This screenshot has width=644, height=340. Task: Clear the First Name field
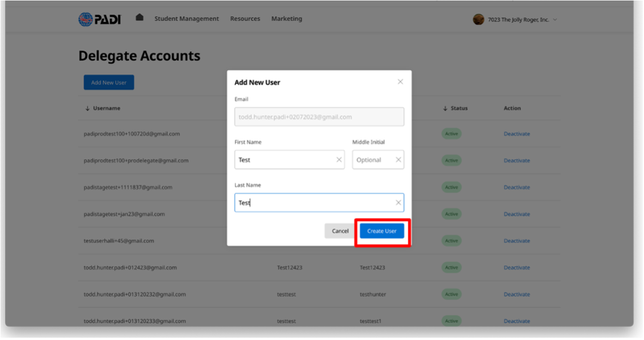[339, 160]
